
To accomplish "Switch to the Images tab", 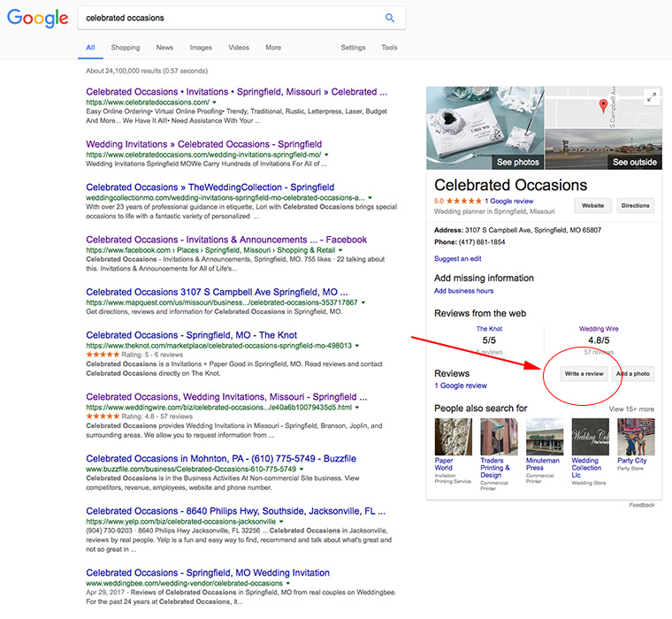I will (x=201, y=48).
